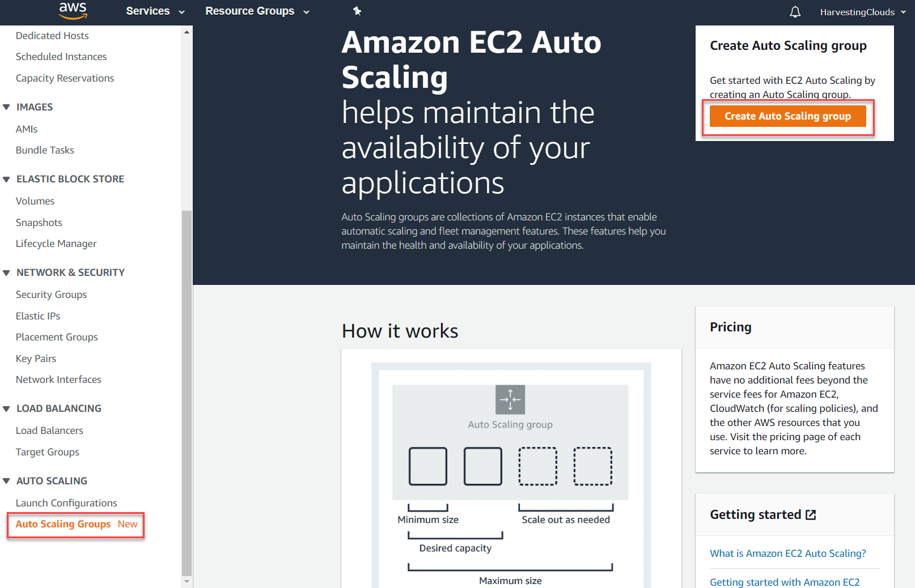Open Elastic IPs
This screenshot has height=588, width=915.
pos(38,316)
